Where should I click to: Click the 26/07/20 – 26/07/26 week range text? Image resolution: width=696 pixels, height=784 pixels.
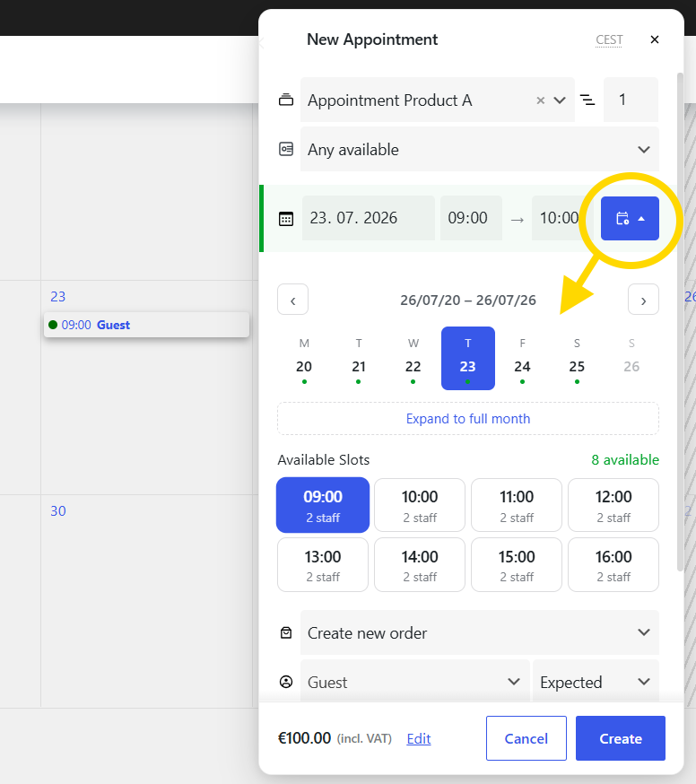pyautogui.click(x=468, y=300)
